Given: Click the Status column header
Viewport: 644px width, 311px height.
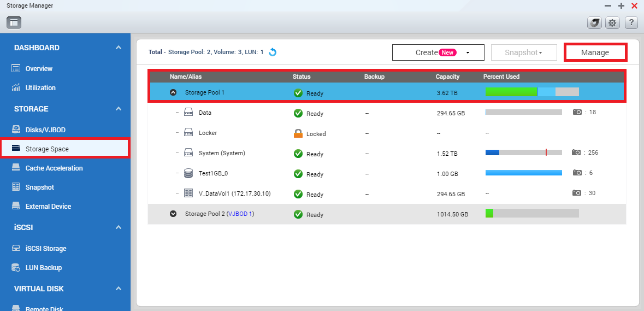Looking at the screenshot, I should (302, 77).
